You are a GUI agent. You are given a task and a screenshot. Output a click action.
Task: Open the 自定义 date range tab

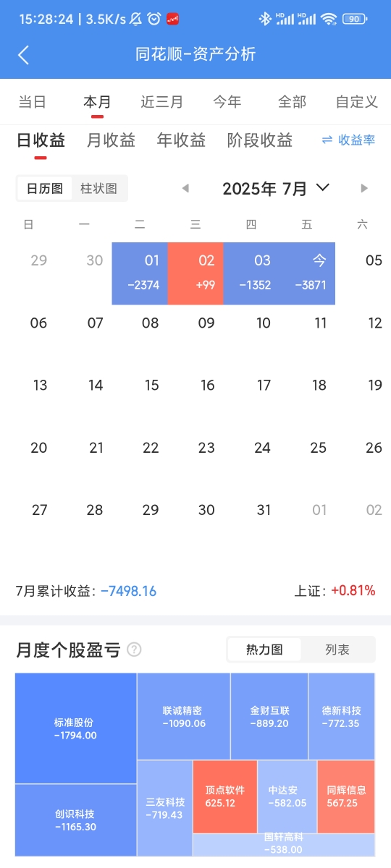coord(357,102)
